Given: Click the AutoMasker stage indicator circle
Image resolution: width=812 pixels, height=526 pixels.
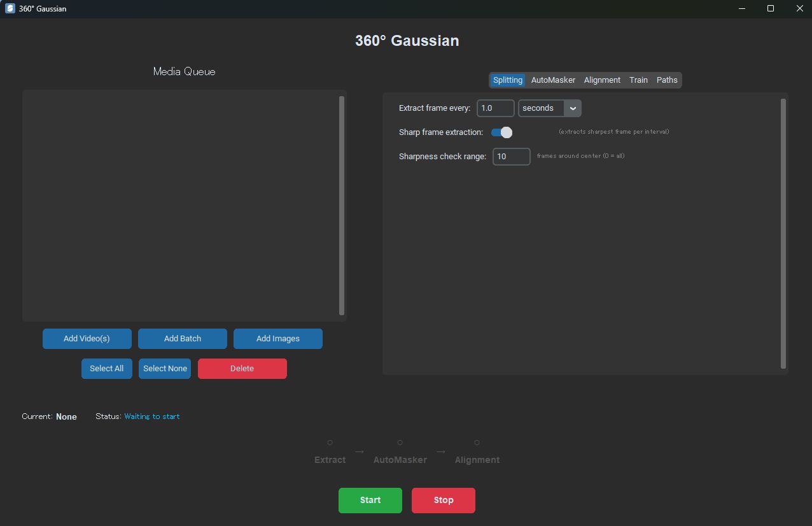Looking at the screenshot, I should tap(400, 442).
